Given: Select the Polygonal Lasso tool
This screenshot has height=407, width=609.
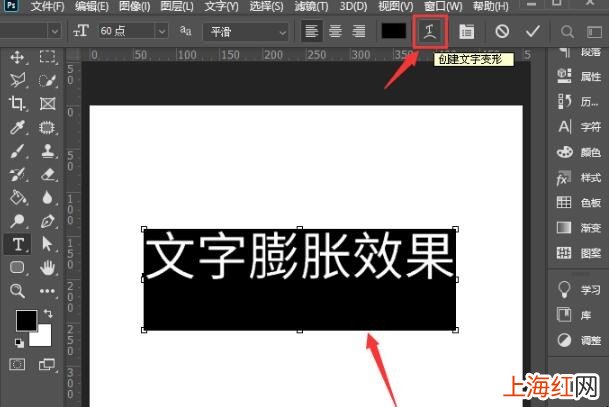Looking at the screenshot, I should [x=18, y=80].
